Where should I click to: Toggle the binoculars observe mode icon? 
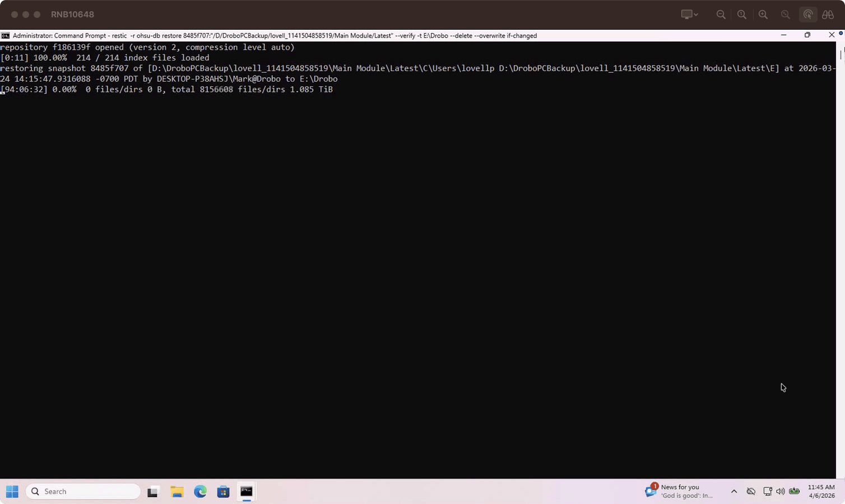click(828, 15)
